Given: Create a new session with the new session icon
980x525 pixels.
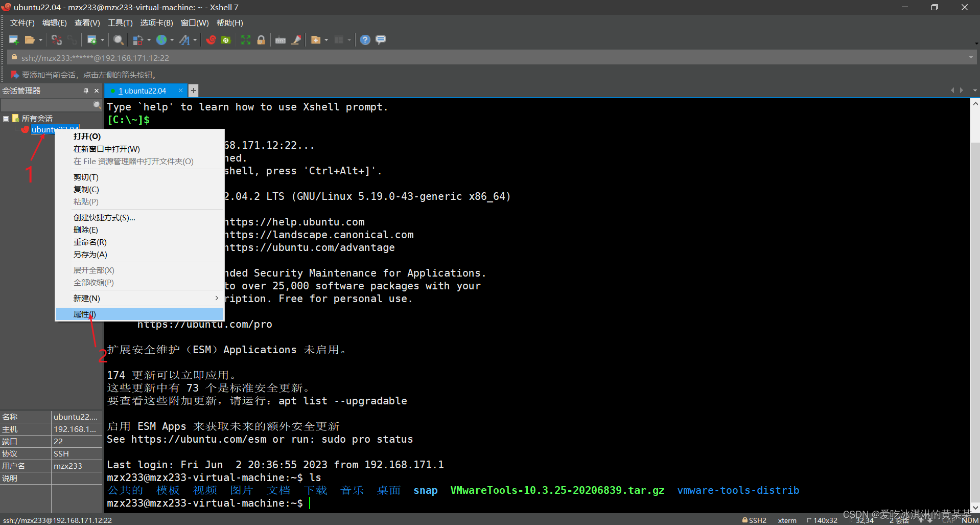Looking at the screenshot, I should point(13,40).
